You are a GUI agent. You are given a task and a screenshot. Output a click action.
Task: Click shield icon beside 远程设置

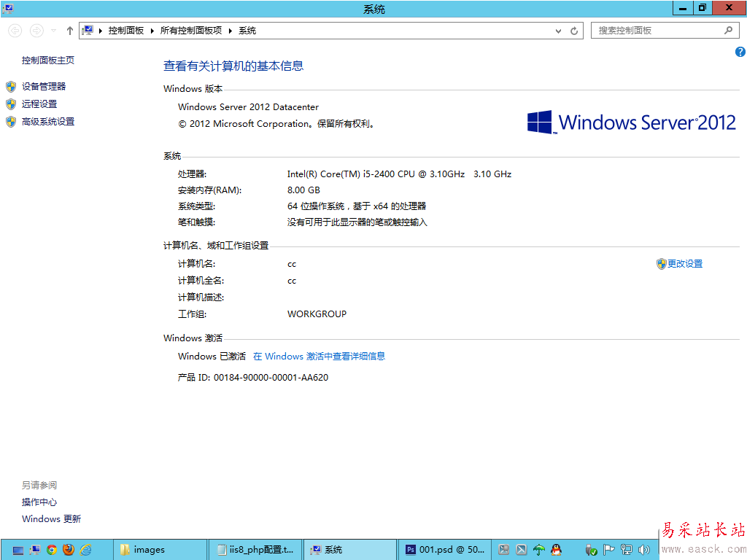pyautogui.click(x=11, y=104)
